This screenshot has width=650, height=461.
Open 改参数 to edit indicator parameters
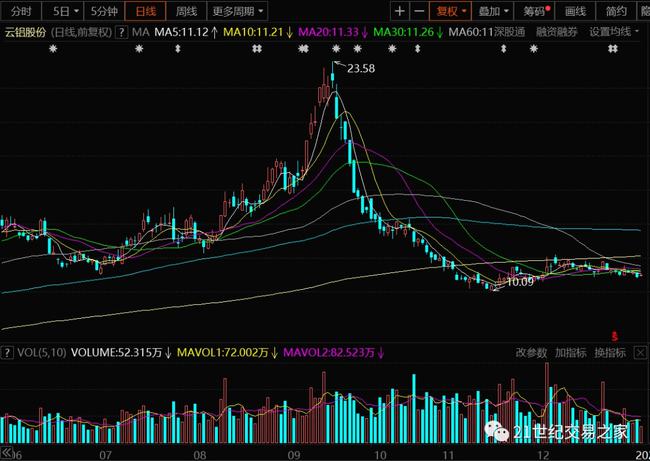click(x=531, y=353)
